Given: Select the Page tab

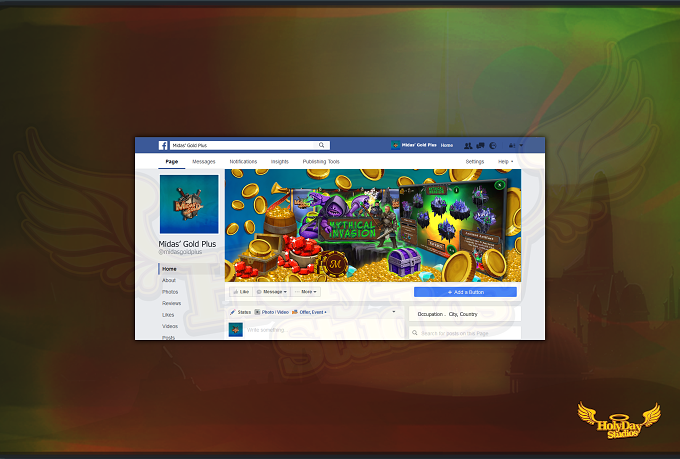Looking at the screenshot, I should tap(172, 161).
